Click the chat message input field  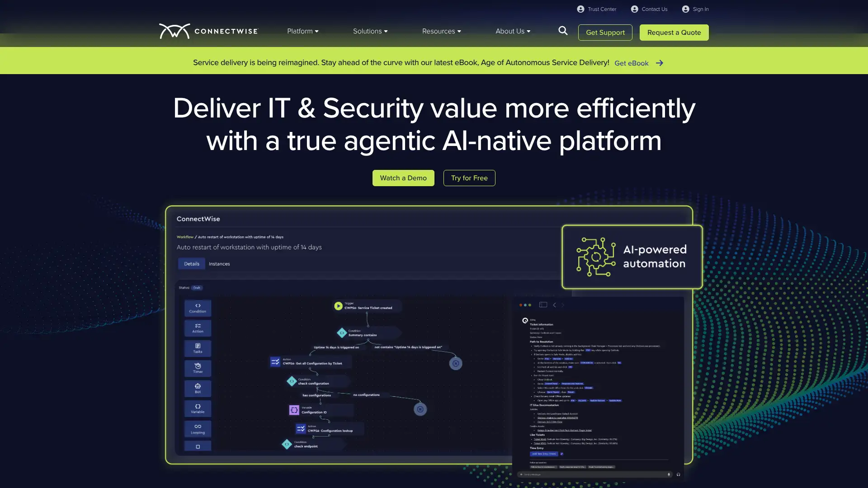[594, 474]
